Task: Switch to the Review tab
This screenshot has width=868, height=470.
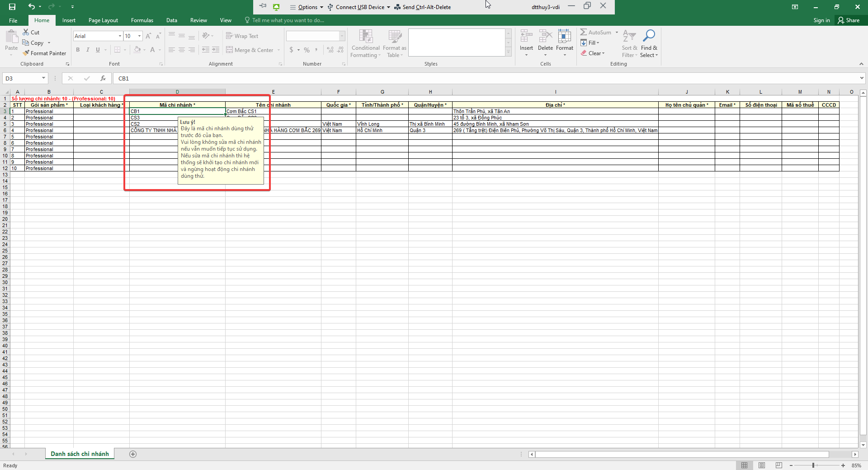Action: pyautogui.click(x=198, y=20)
